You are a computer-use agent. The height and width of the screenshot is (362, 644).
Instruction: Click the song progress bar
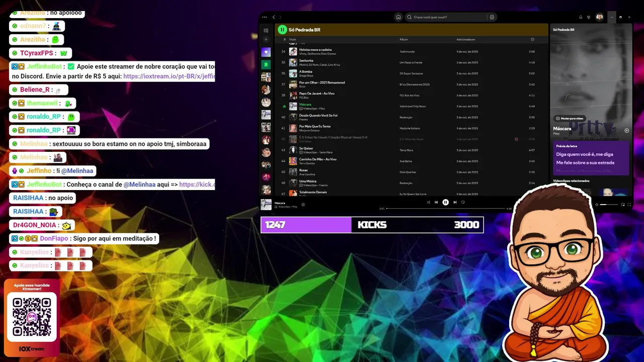point(445,209)
